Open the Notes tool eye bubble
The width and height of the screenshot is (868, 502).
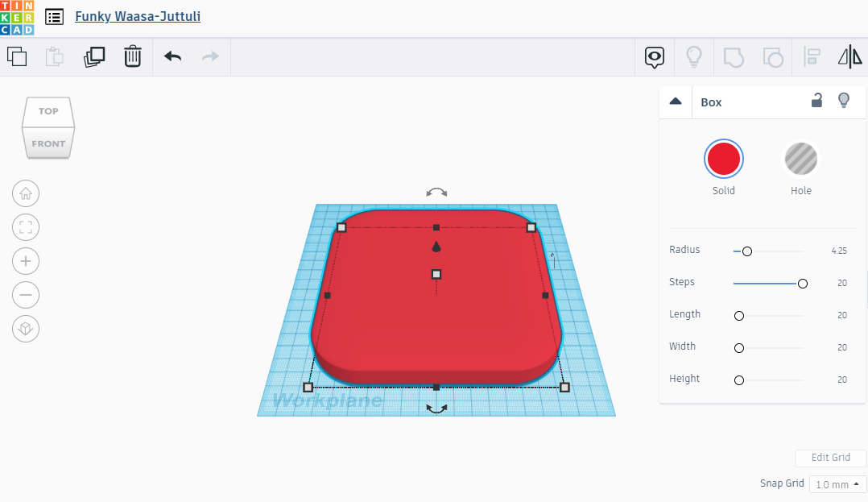click(x=655, y=57)
